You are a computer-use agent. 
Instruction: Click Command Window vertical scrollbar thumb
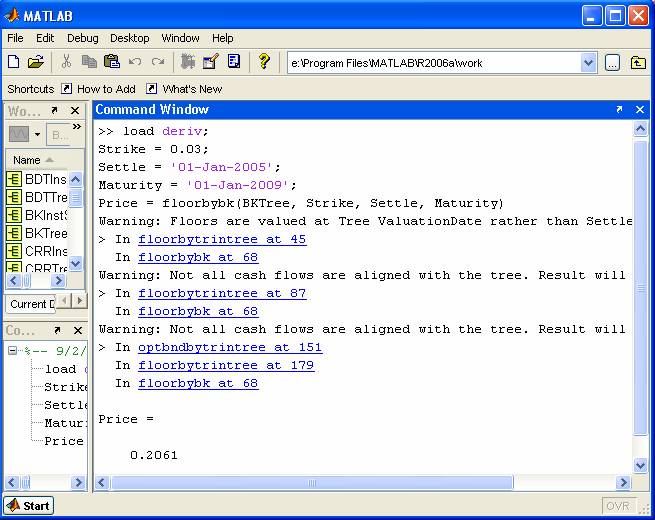coord(640,288)
